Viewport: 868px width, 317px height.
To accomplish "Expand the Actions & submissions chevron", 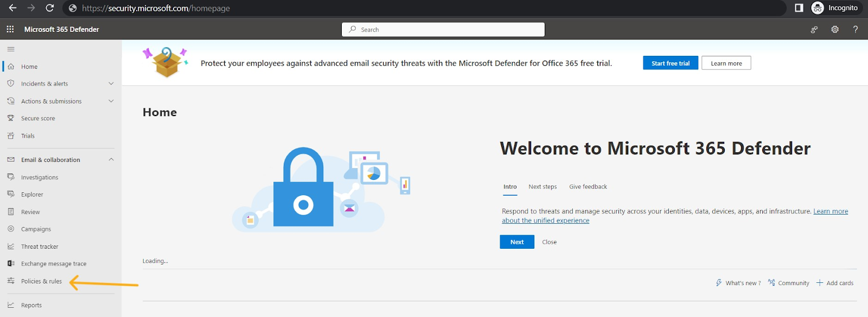I will (x=111, y=101).
